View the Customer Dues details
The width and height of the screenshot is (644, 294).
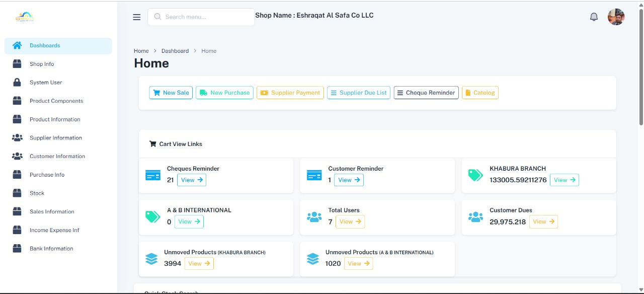543,222
